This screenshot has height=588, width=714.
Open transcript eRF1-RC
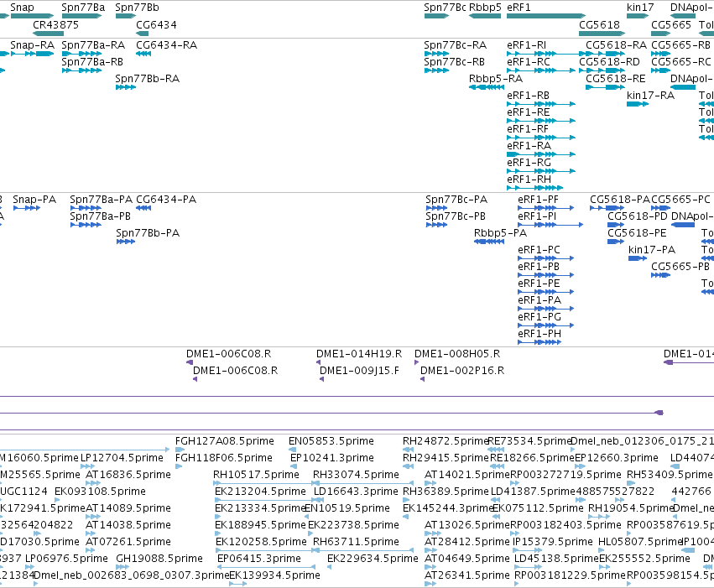click(x=541, y=70)
